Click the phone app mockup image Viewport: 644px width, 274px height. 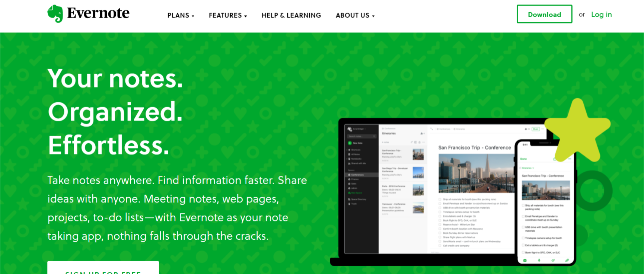(546, 202)
